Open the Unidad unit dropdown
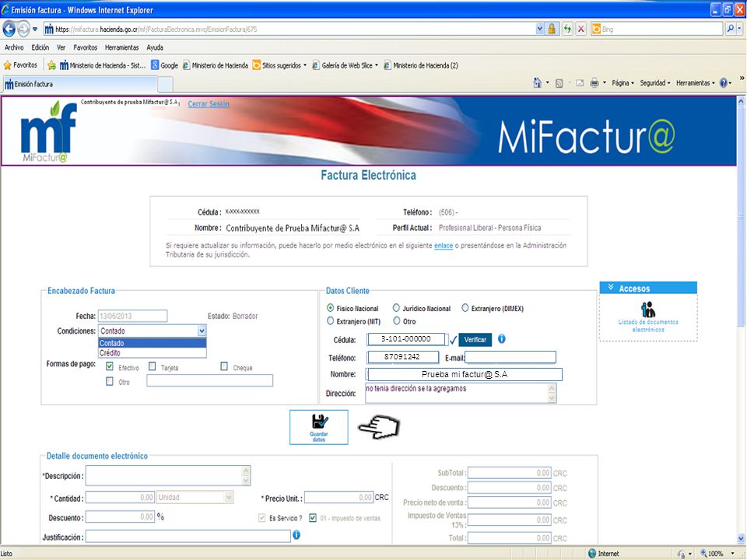The width and height of the screenshot is (747, 560). pos(229,498)
